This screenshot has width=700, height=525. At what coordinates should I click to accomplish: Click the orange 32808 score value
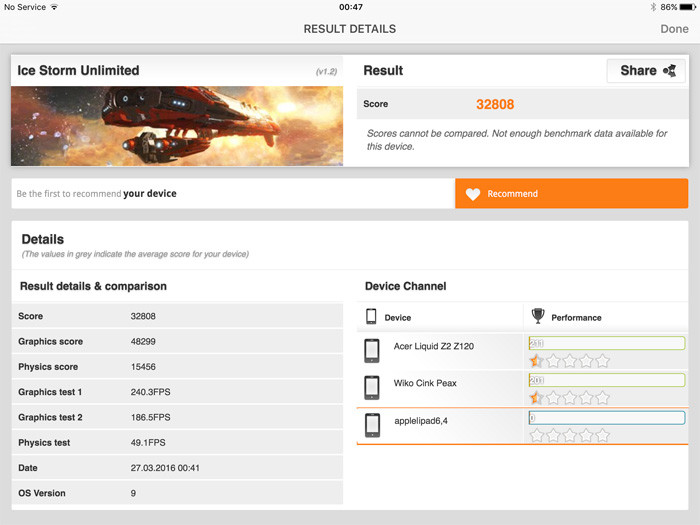[495, 104]
